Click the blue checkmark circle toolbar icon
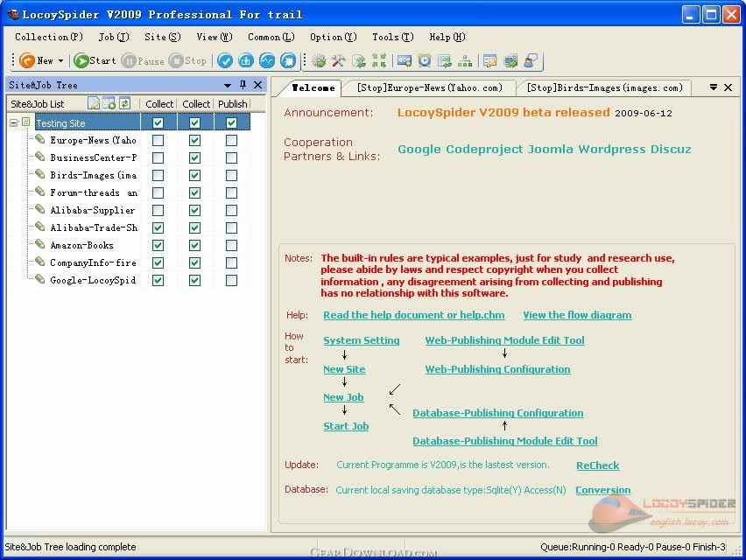746x560 pixels. click(225, 61)
